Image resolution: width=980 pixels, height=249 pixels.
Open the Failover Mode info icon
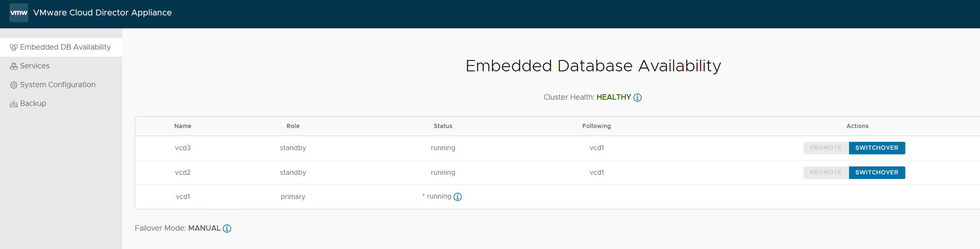227,229
